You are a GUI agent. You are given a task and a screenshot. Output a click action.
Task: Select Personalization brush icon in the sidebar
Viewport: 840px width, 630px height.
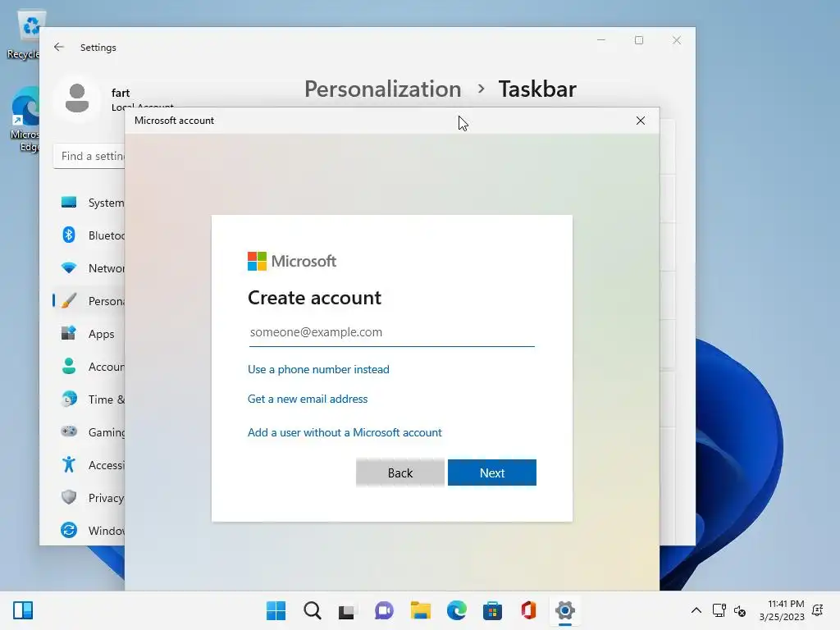pos(69,300)
